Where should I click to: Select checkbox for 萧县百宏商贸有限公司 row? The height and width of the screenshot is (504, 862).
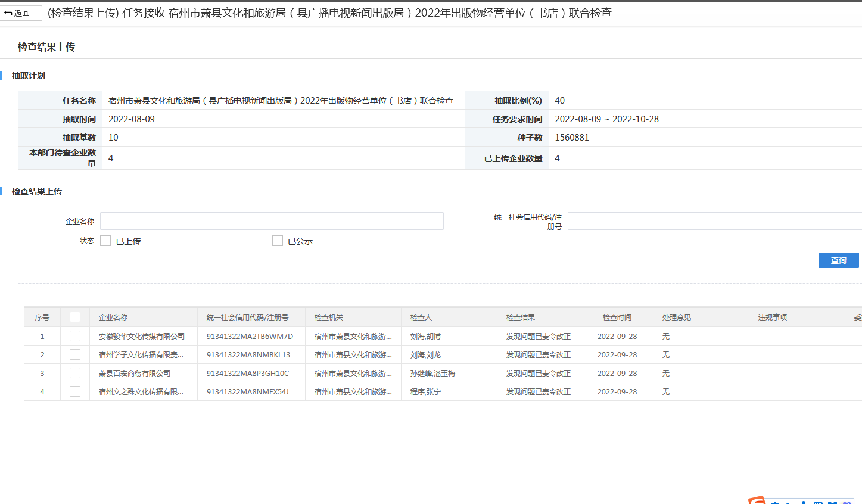[75, 373]
